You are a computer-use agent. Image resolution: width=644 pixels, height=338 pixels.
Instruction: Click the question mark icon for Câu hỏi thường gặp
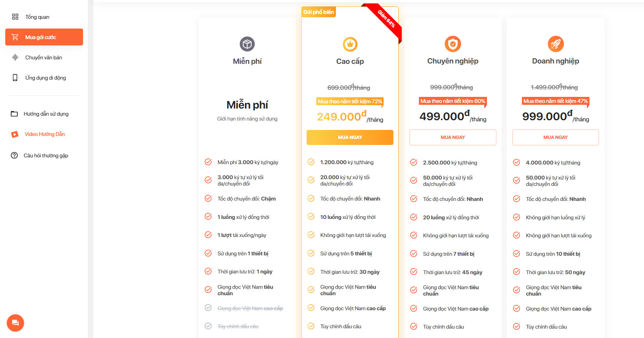pyautogui.click(x=14, y=155)
